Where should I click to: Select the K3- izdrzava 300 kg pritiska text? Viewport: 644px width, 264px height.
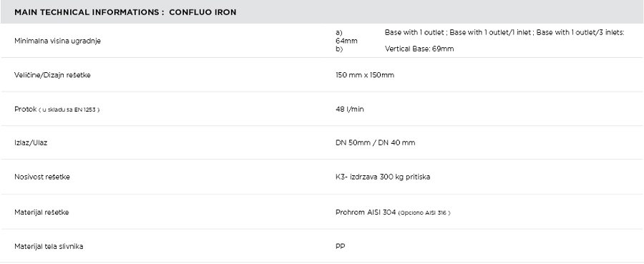(383, 177)
